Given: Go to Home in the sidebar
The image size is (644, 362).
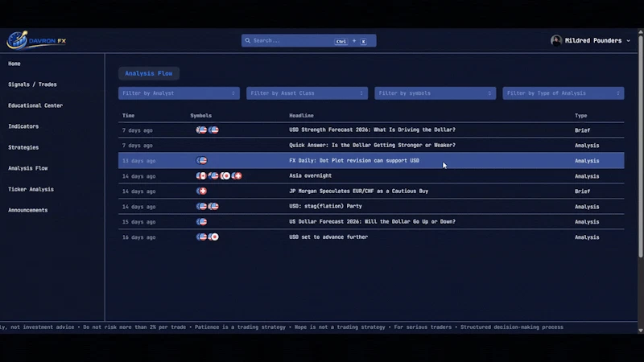Looking at the screenshot, I should 14,64.
